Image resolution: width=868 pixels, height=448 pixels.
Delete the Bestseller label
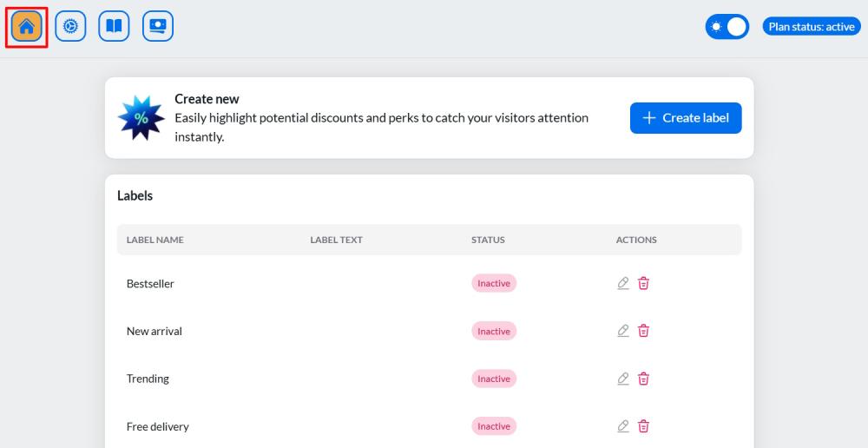coord(643,283)
